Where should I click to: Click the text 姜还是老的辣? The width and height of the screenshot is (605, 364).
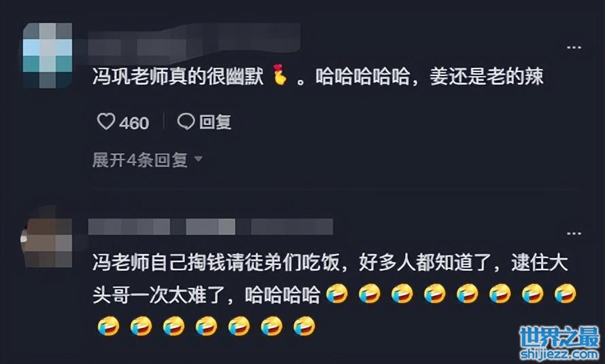(487, 76)
